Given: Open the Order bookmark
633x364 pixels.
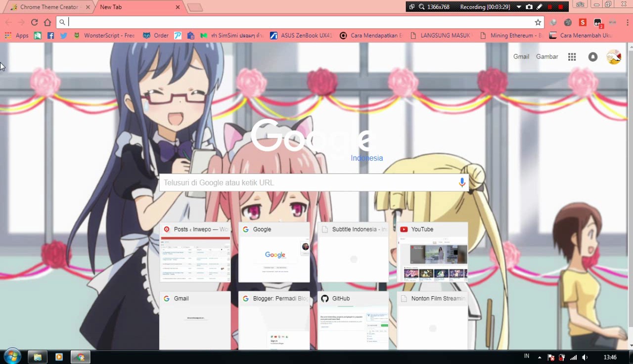Looking at the screenshot, I should 155,36.
